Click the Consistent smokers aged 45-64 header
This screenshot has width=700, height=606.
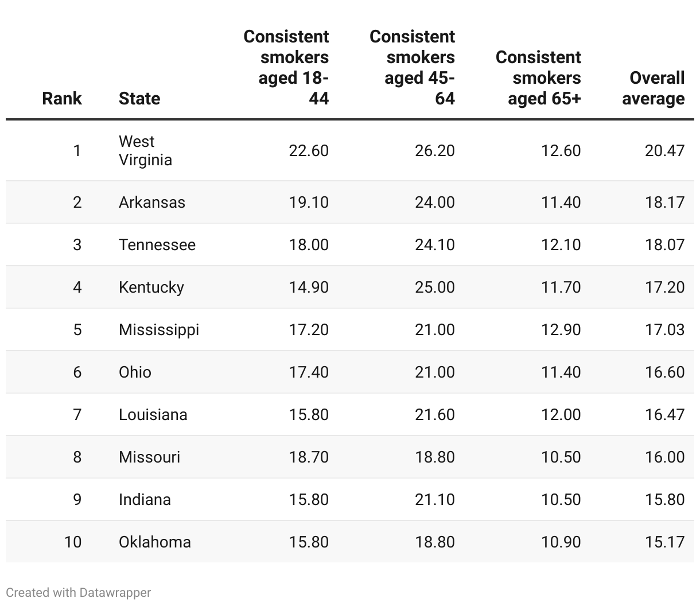pos(413,67)
